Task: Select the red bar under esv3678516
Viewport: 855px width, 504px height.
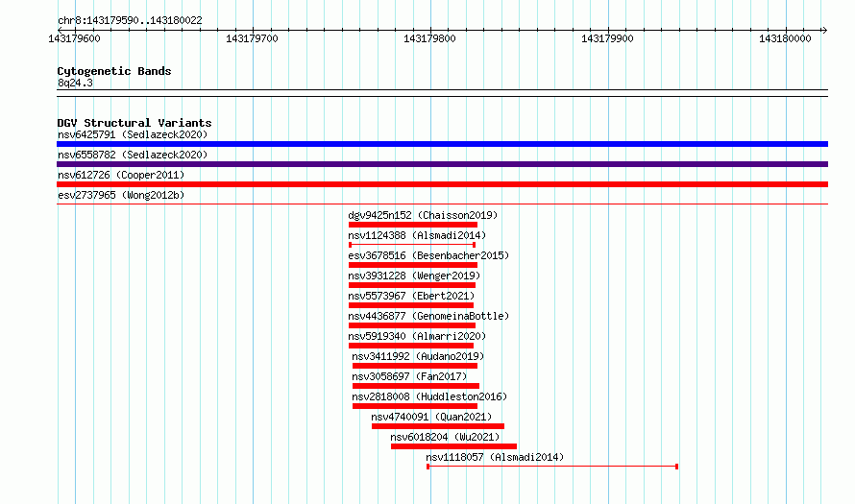Action: coord(413,265)
